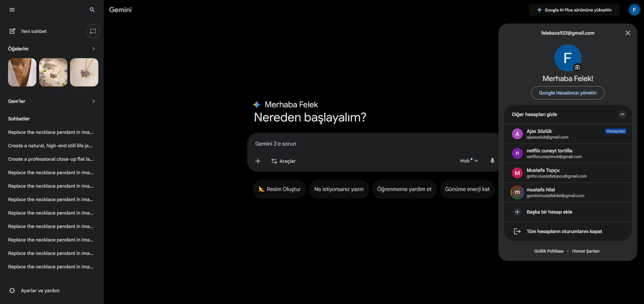Click the plus icon to add files
Image resolution: width=644 pixels, height=304 pixels.
pos(258,161)
